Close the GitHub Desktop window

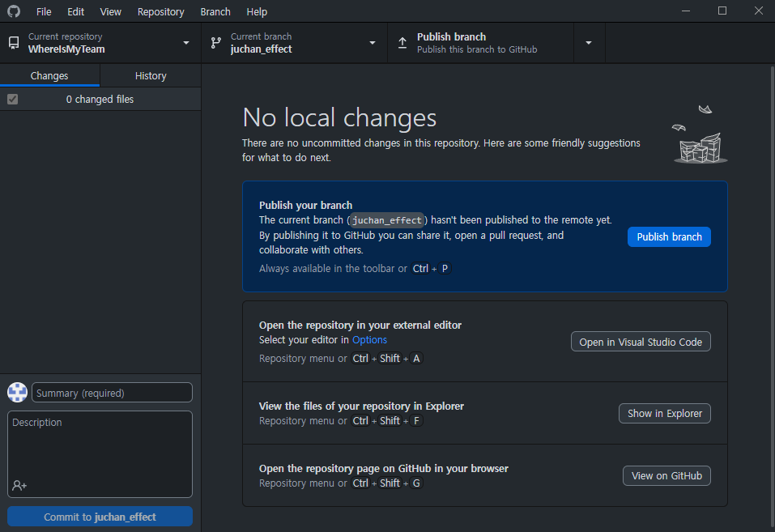pos(758,11)
